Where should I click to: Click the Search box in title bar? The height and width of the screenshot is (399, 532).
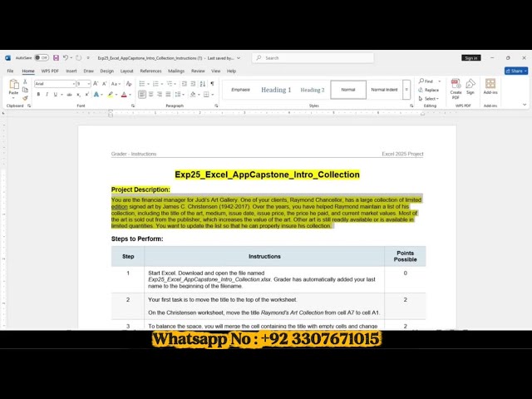click(x=313, y=58)
